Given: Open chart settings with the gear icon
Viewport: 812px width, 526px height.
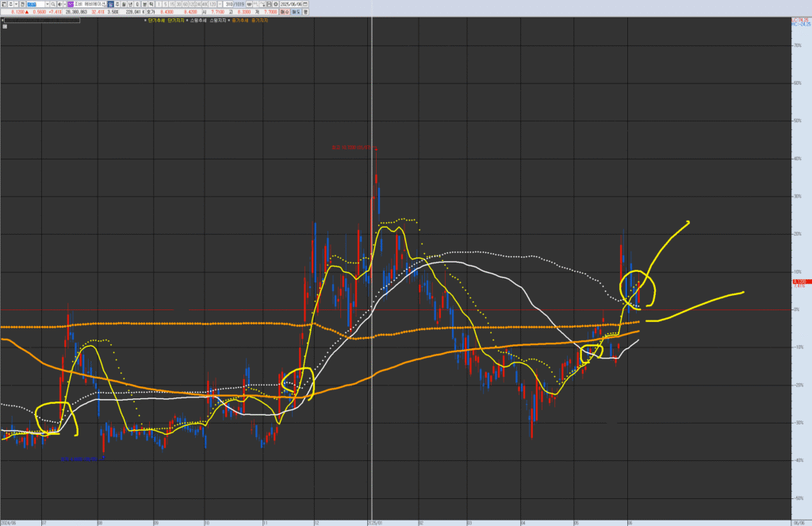Looking at the screenshot, I should click(x=275, y=4).
